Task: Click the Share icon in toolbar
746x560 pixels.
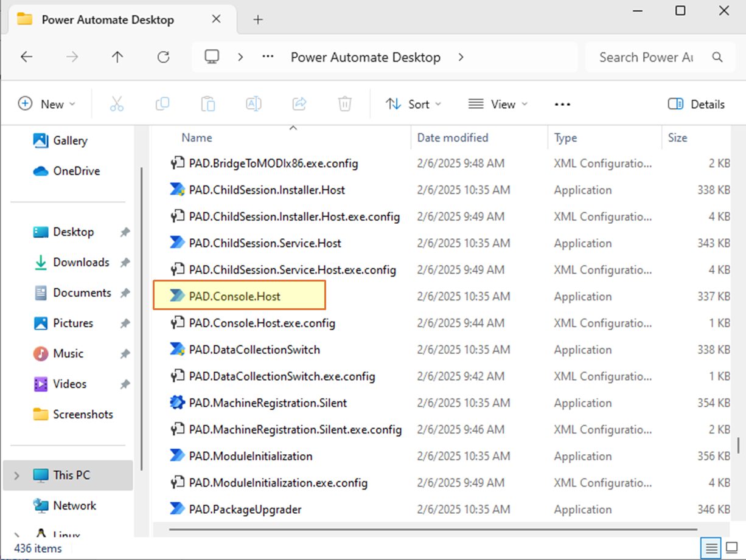Action: coord(299,104)
